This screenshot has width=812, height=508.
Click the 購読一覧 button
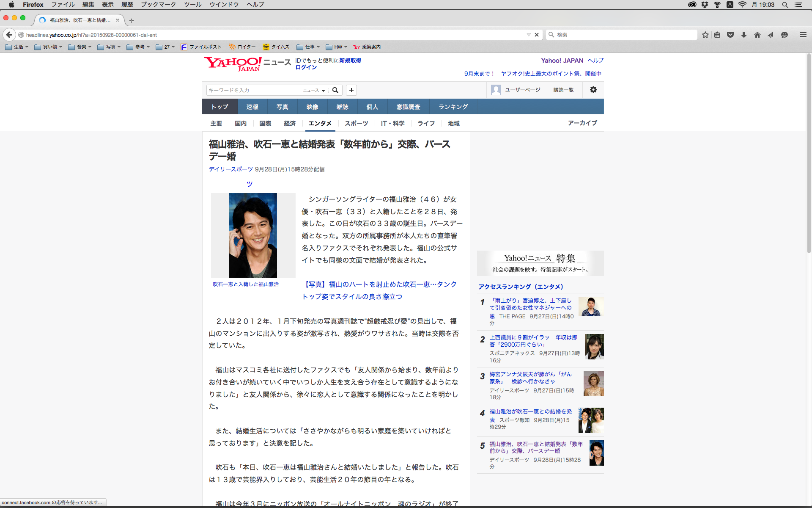[x=563, y=90]
